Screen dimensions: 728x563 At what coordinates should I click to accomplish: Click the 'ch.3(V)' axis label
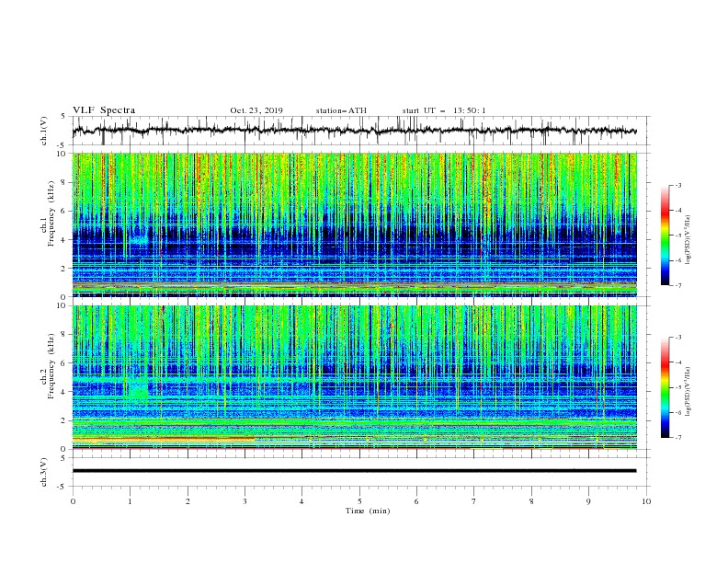point(44,472)
